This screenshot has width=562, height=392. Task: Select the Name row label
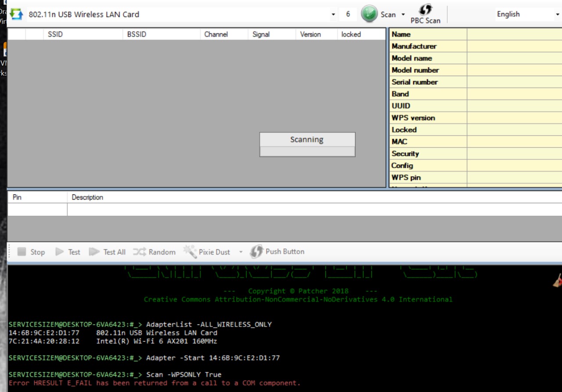point(401,34)
